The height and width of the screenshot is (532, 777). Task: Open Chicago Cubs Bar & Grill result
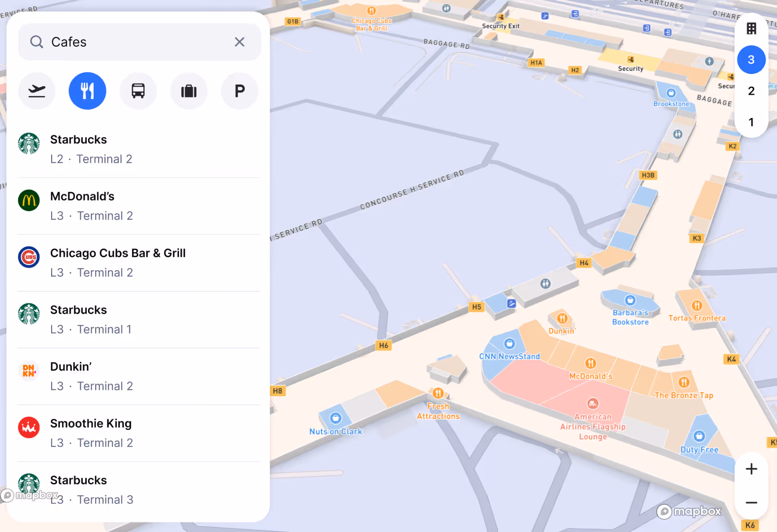click(x=138, y=263)
